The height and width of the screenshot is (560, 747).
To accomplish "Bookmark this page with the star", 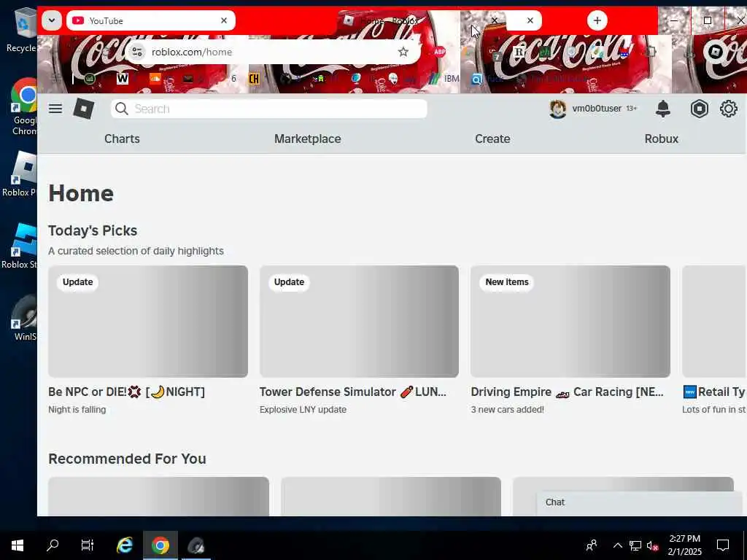I will 403,52.
